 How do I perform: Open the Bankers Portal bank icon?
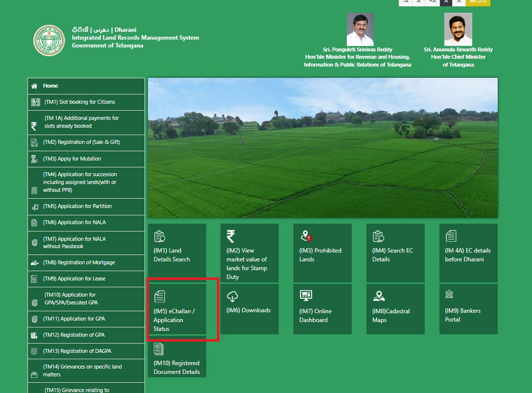(449, 294)
